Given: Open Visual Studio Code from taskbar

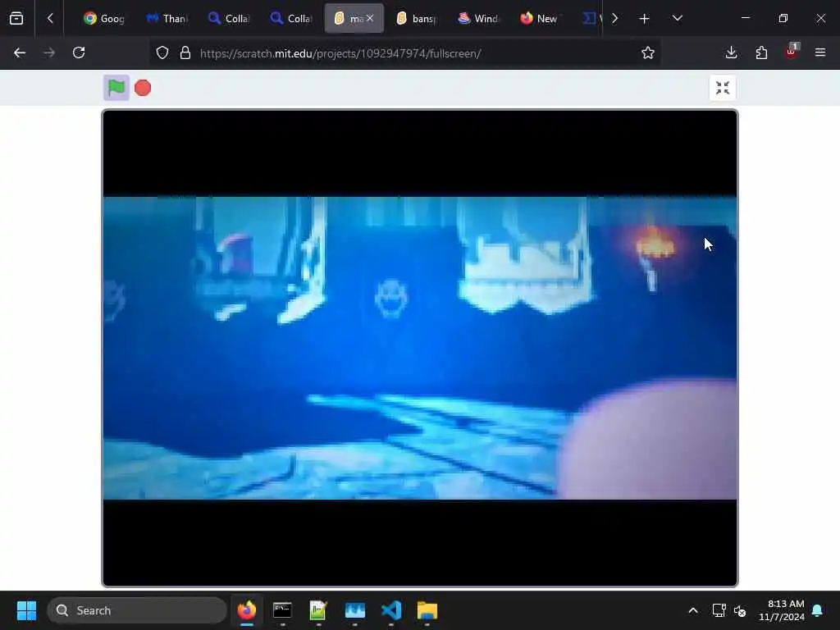Looking at the screenshot, I should [x=391, y=610].
